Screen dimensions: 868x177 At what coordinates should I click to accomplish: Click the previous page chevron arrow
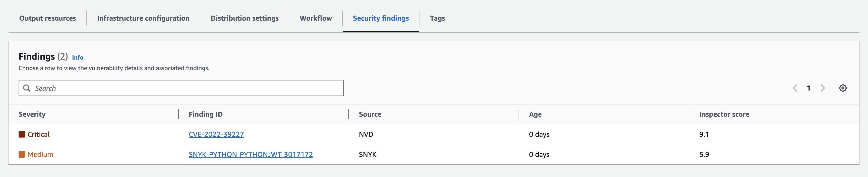[795, 88]
